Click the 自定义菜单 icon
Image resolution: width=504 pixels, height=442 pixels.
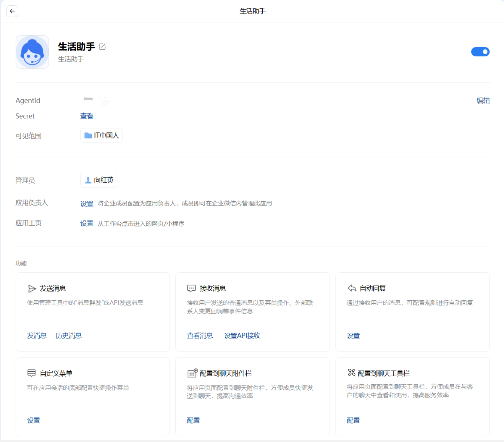tap(31, 373)
